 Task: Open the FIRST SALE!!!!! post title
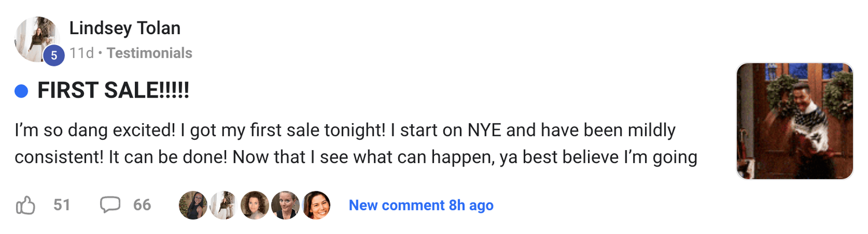(113, 91)
